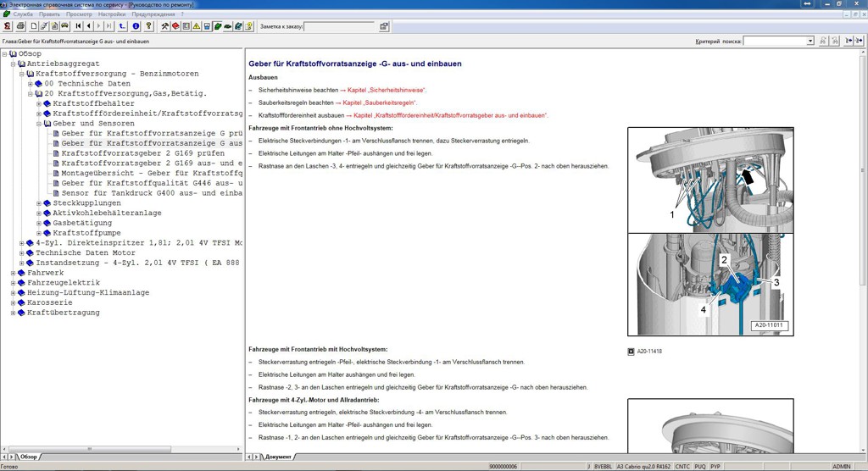Click 'ADMIN' in the status bar

[842, 467]
